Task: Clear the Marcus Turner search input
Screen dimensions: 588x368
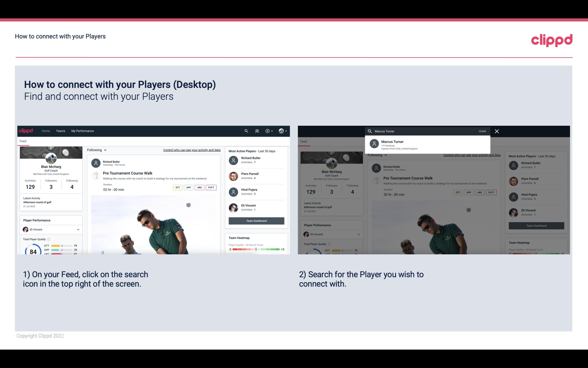Action: (x=482, y=131)
